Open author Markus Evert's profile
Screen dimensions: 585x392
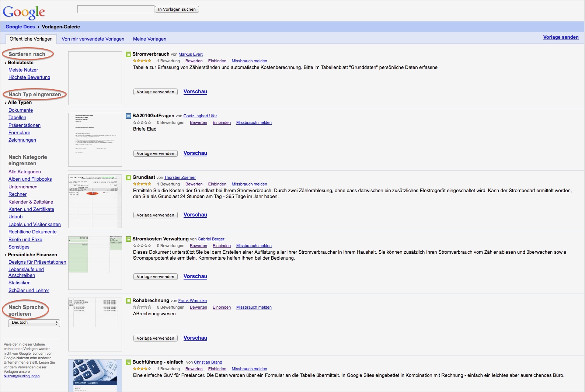[x=191, y=55]
